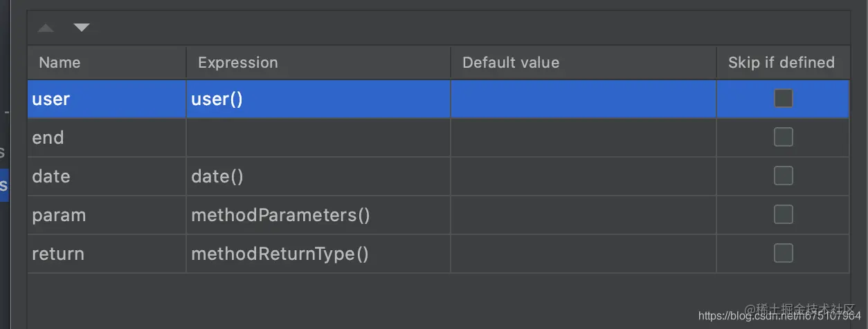
Task: Enable Skip if defined for end
Action: coord(783,138)
